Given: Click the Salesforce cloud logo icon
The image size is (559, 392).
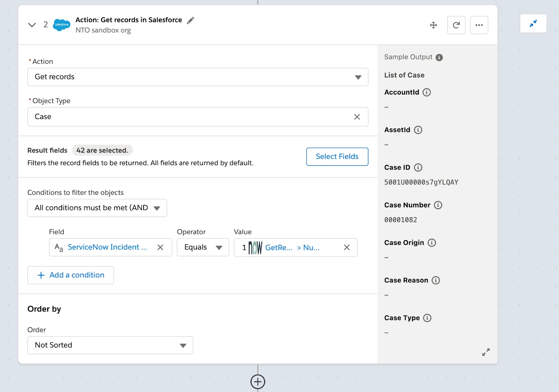Looking at the screenshot, I should [x=61, y=25].
